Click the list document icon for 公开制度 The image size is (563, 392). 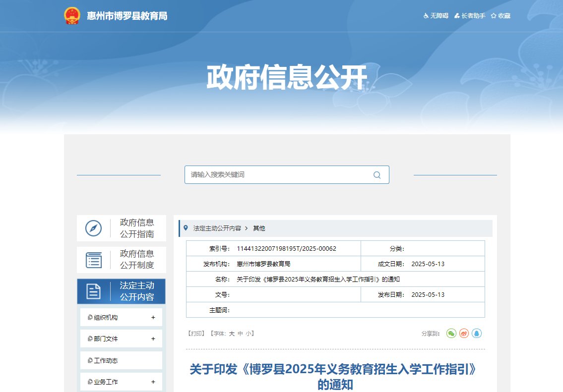tap(93, 260)
